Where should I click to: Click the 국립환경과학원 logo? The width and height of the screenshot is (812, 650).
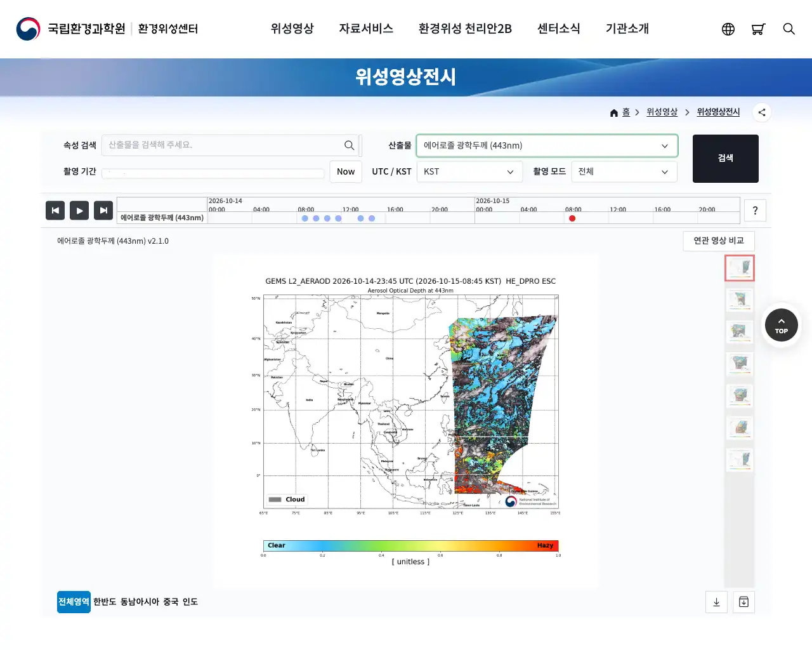point(107,29)
